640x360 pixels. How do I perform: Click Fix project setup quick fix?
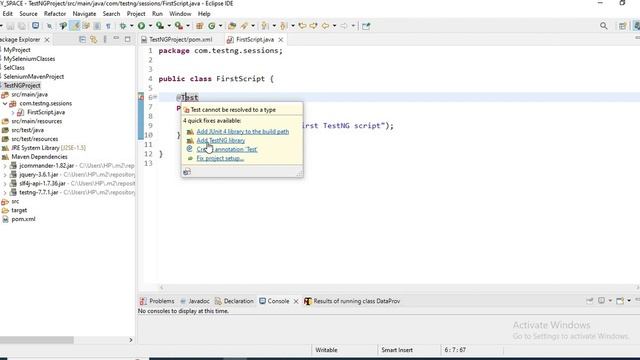[x=220, y=159]
